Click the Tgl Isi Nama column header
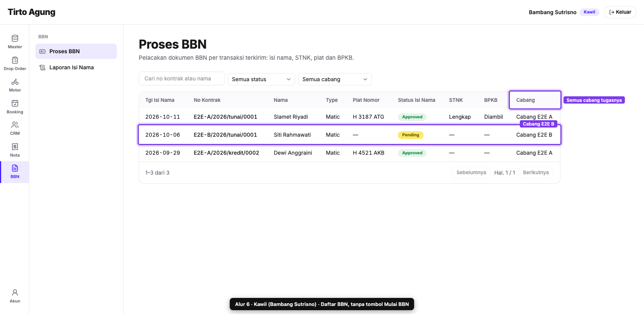The height and width of the screenshot is (314, 644). click(160, 100)
